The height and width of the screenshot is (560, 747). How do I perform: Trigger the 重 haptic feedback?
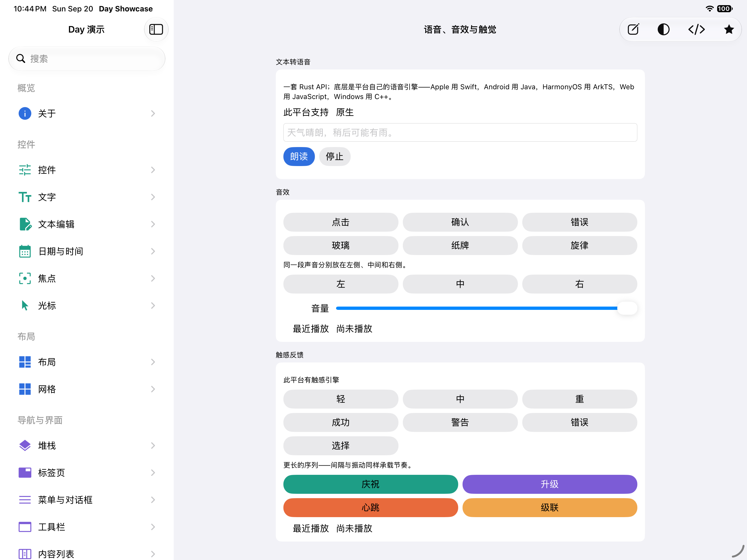coord(580,399)
